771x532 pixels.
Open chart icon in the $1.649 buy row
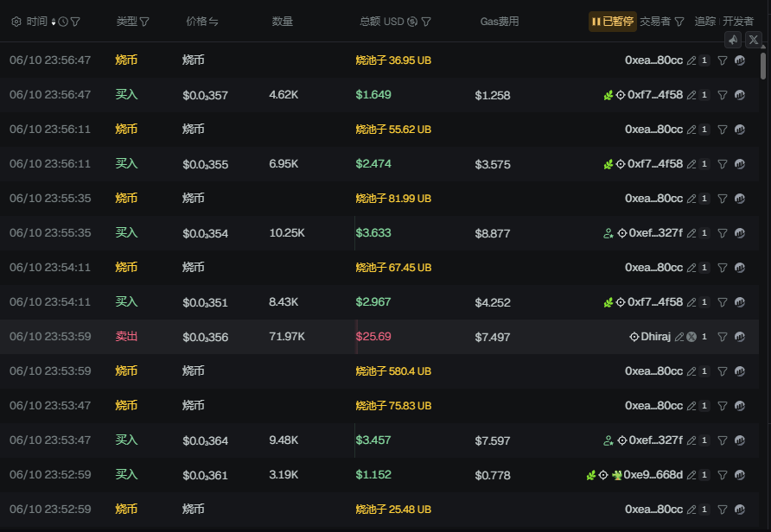740,95
